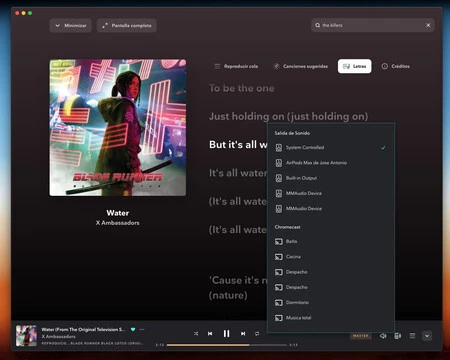The width and height of the screenshot is (450, 360).
Task: Click the speaker icon beside AirPods Max
Action: (279, 163)
